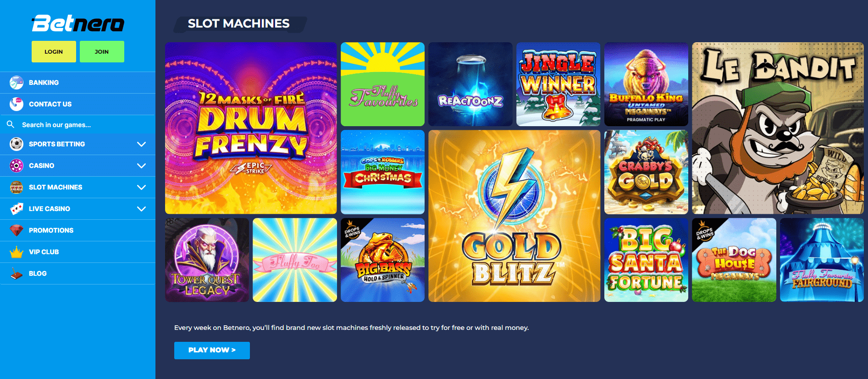Click the Contact Us chat icon
Image resolution: width=868 pixels, height=379 pixels.
coord(17,104)
